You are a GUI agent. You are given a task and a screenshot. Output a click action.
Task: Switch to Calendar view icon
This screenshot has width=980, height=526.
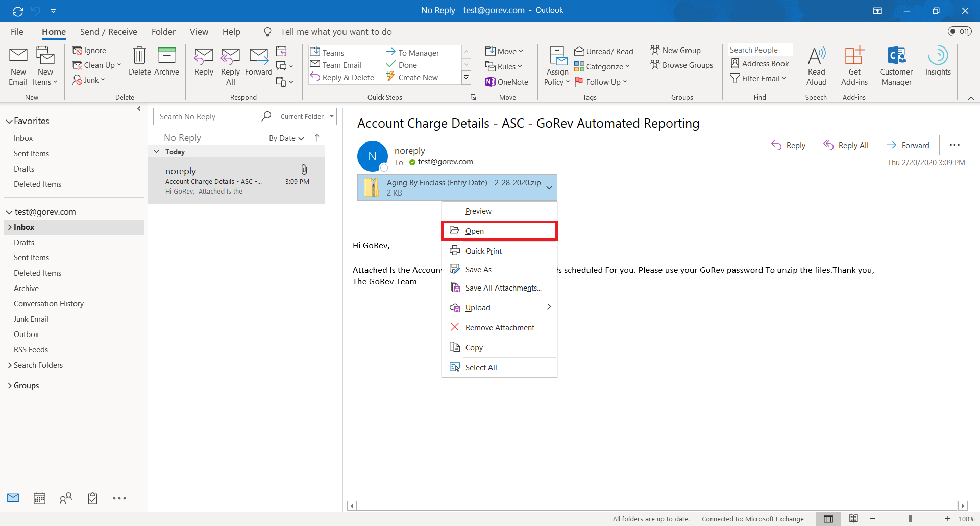click(x=39, y=498)
